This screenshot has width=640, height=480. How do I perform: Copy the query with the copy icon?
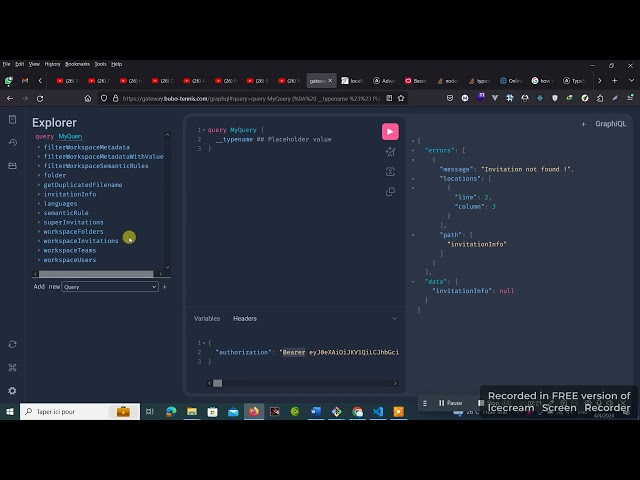[x=390, y=191]
